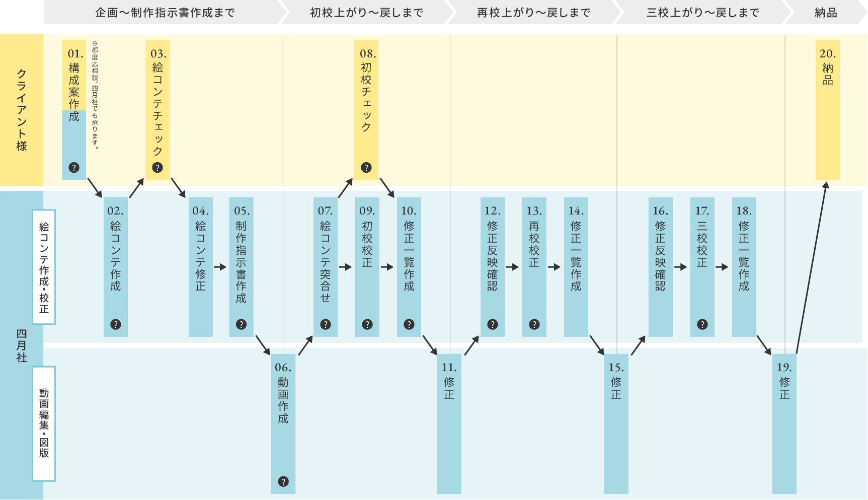Click question mark on step 09 初校校正
Viewport: 868px width, 500px height.
pos(367,324)
